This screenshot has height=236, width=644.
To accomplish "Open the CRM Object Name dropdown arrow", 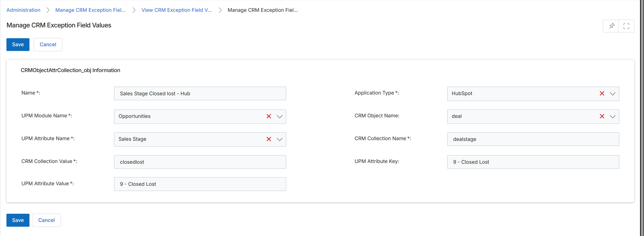I will [612, 117].
